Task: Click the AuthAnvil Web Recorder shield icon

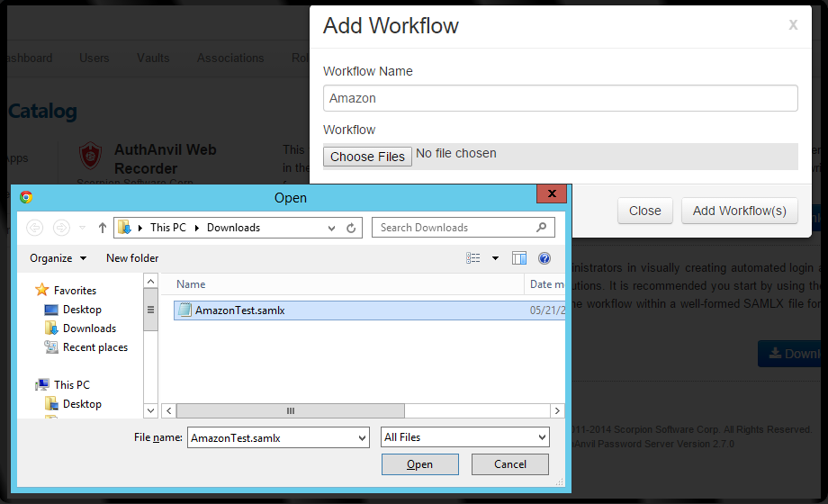Action: (x=90, y=156)
